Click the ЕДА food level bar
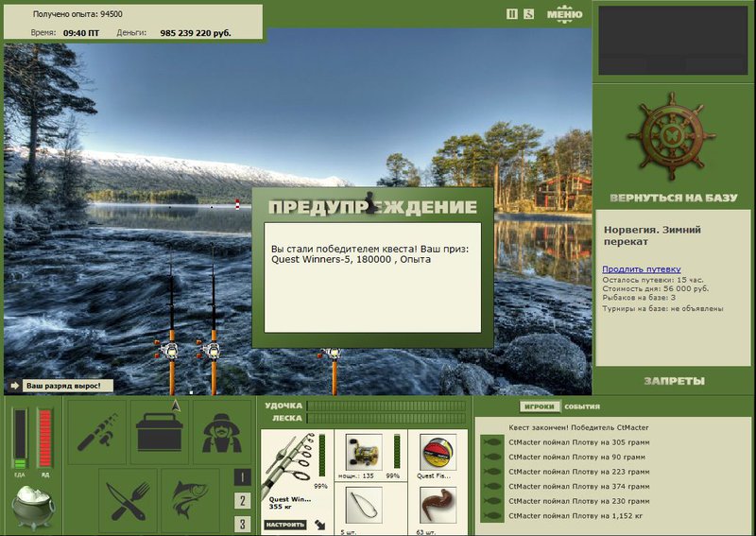Image resolution: width=756 pixels, height=536 pixels. [x=20, y=439]
